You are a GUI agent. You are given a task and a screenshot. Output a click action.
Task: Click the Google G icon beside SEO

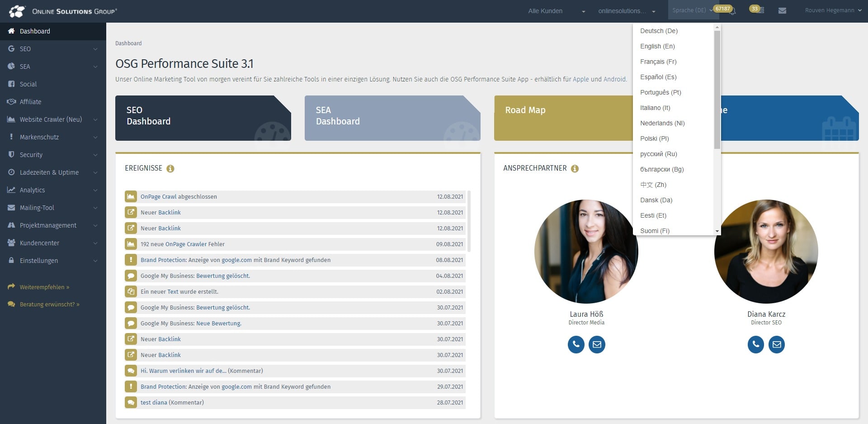click(x=11, y=48)
